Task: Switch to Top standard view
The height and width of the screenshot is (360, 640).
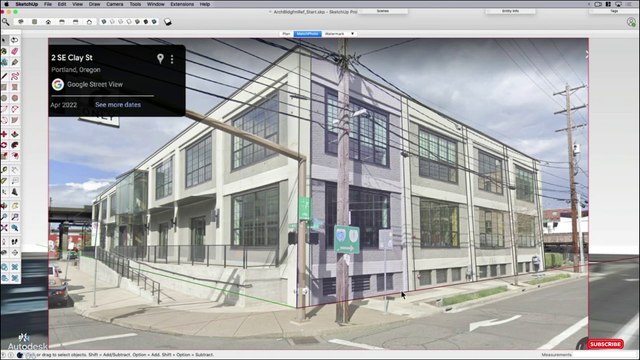Action: (x=34, y=22)
